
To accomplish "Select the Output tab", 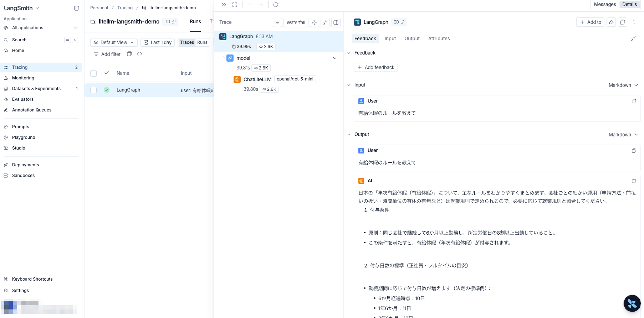I will pos(412,38).
